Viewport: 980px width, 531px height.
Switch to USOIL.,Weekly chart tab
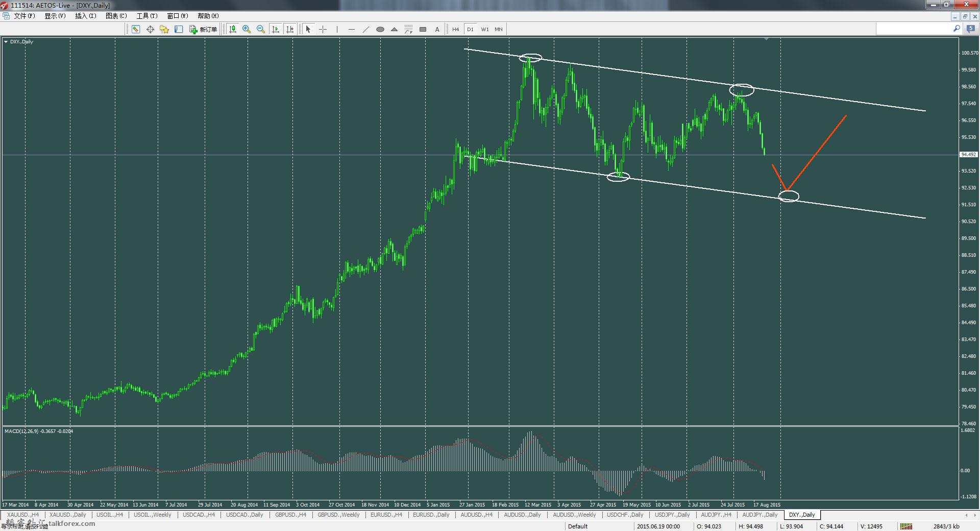click(152, 515)
